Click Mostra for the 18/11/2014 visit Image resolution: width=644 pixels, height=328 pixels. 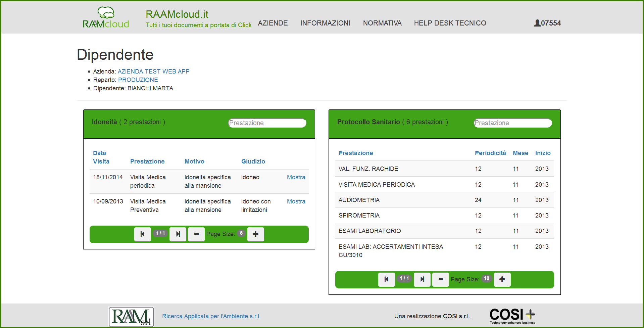click(x=296, y=177)
